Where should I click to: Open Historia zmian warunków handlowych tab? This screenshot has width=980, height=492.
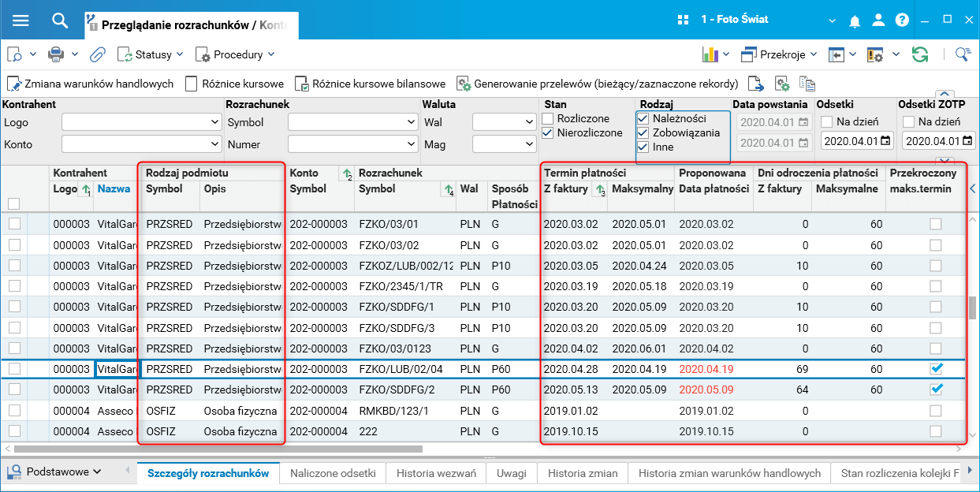pyautogui.click(x=729, y=473)
